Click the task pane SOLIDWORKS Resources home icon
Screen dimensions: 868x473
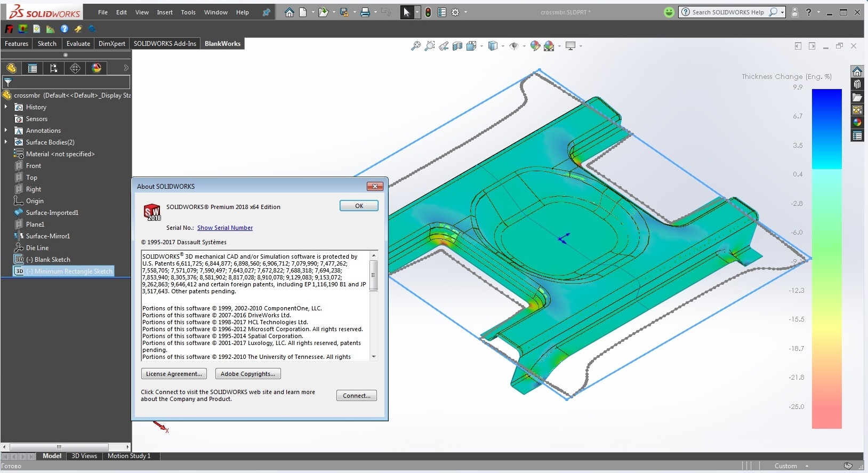click(857, 71)
